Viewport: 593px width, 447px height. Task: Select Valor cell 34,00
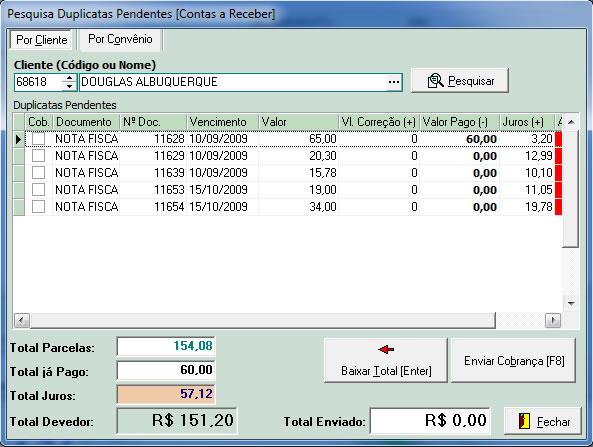298,207
